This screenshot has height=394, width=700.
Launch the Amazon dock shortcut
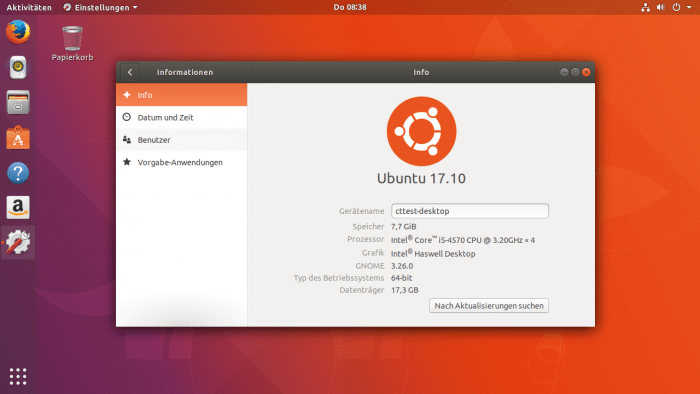point(18,207)
